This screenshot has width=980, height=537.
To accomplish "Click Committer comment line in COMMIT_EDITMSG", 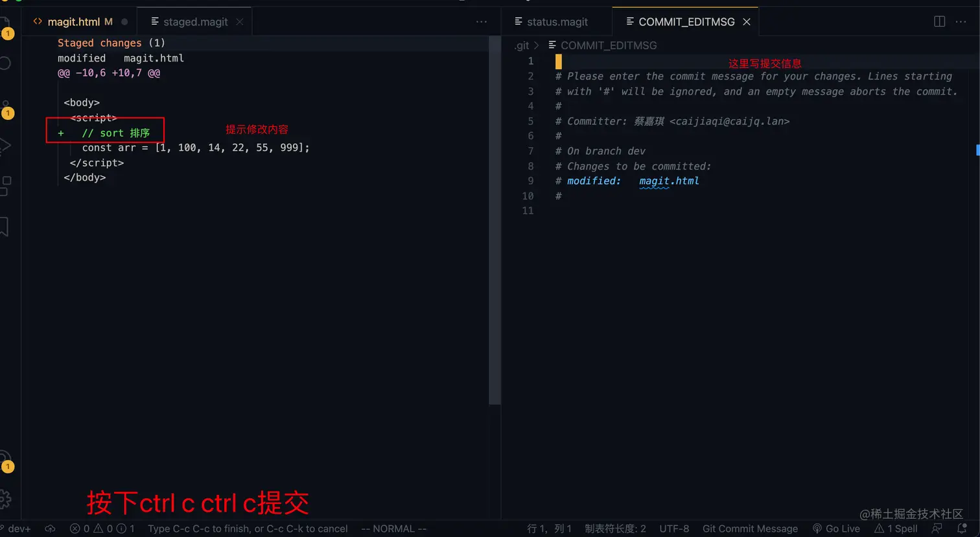I will [x=672, y=121].
